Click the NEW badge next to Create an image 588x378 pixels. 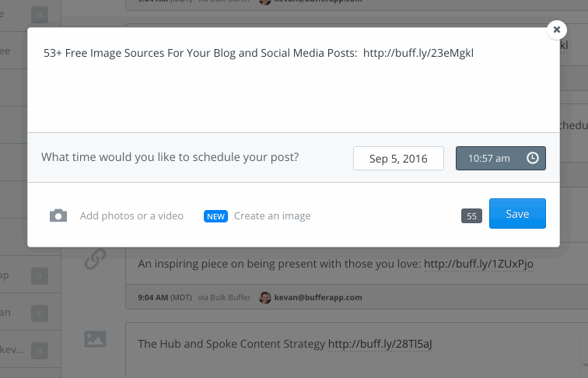pos(215,216)
